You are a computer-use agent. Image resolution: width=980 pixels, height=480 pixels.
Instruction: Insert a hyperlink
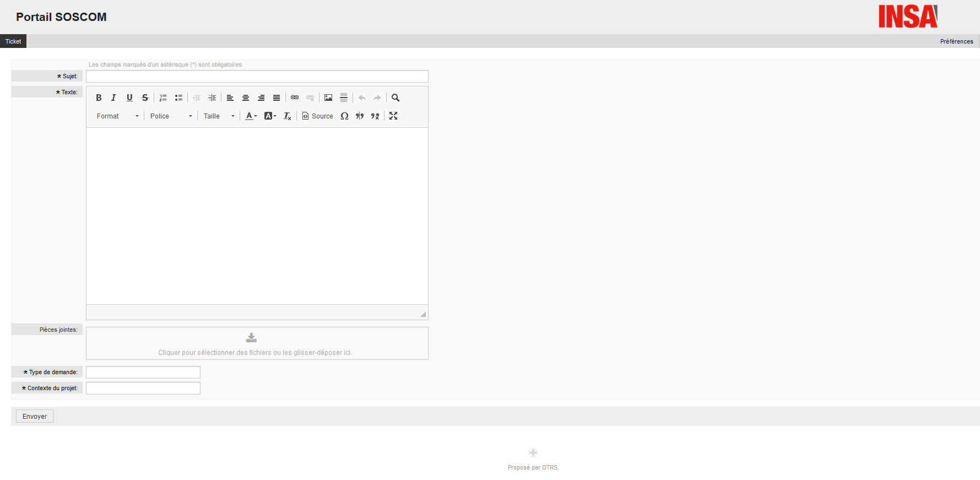tap(295, 98)
